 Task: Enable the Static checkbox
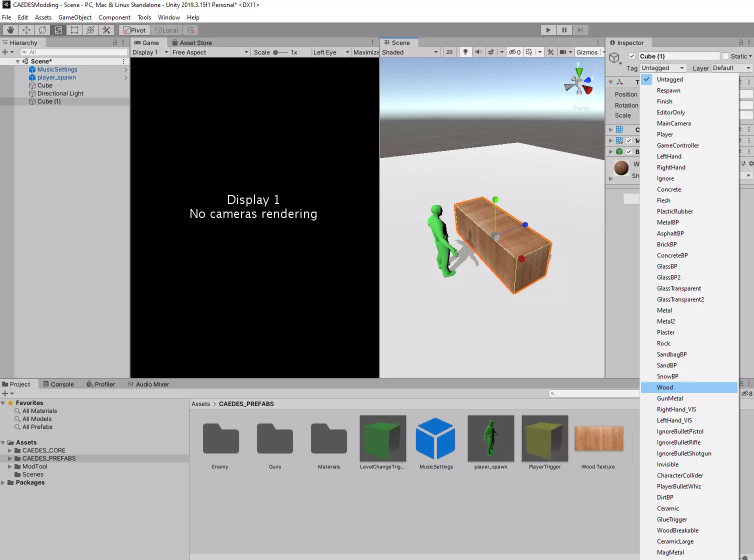pyautogui.click(x=725, y=56)
